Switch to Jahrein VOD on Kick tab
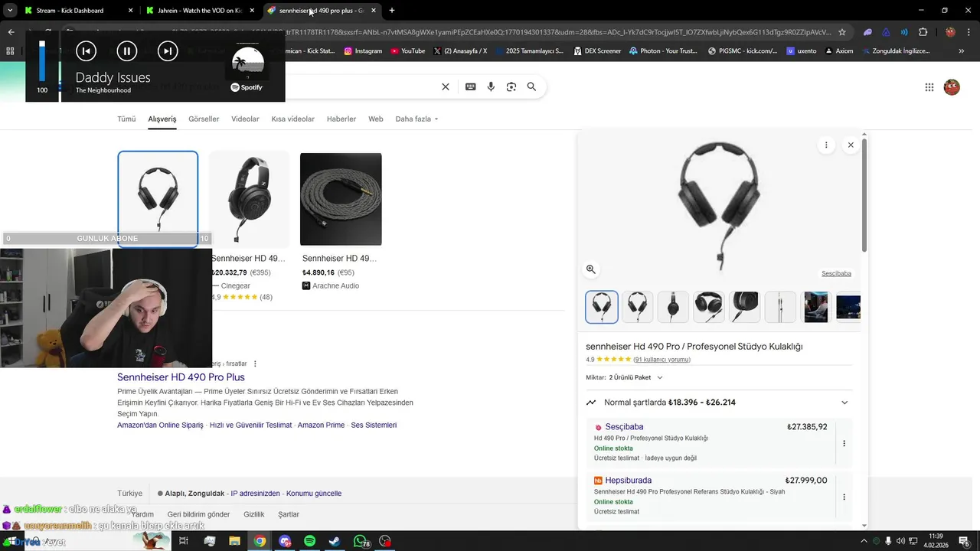This screenshot has height=551, width=980. (199, 11)
